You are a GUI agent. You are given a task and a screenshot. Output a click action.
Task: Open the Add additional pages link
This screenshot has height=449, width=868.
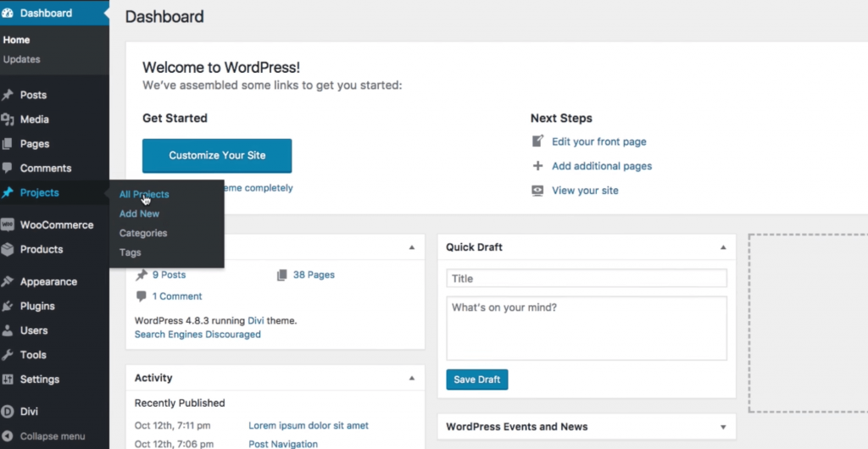click(602, 166)
